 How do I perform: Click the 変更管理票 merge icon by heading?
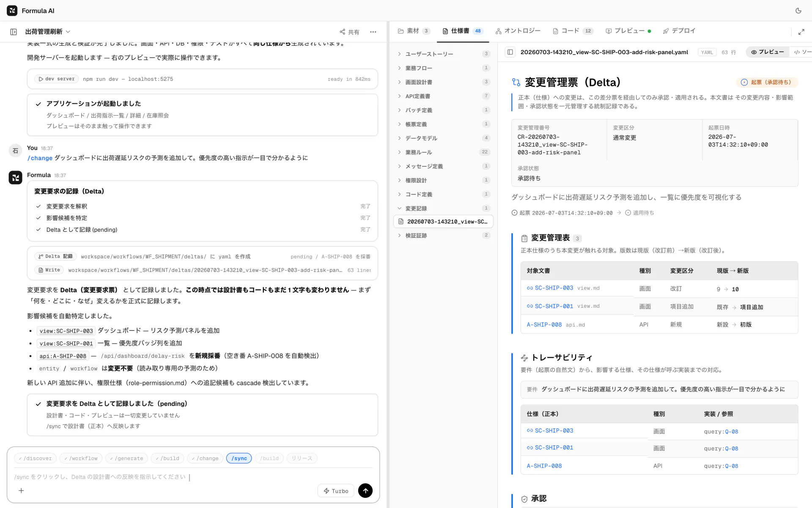tap(516, 82)
